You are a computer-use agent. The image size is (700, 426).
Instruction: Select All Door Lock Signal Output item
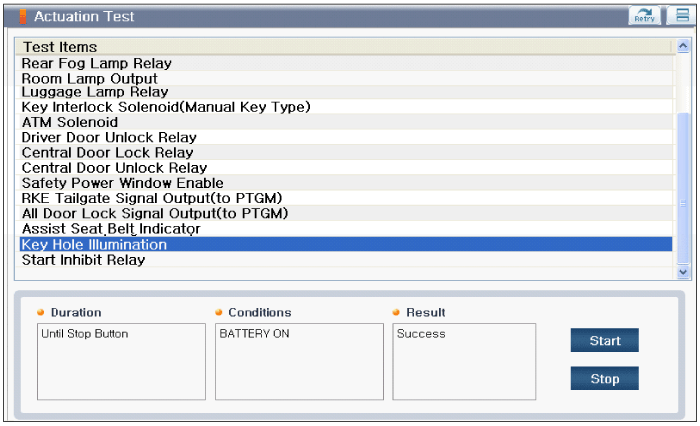tap(154, 213)
